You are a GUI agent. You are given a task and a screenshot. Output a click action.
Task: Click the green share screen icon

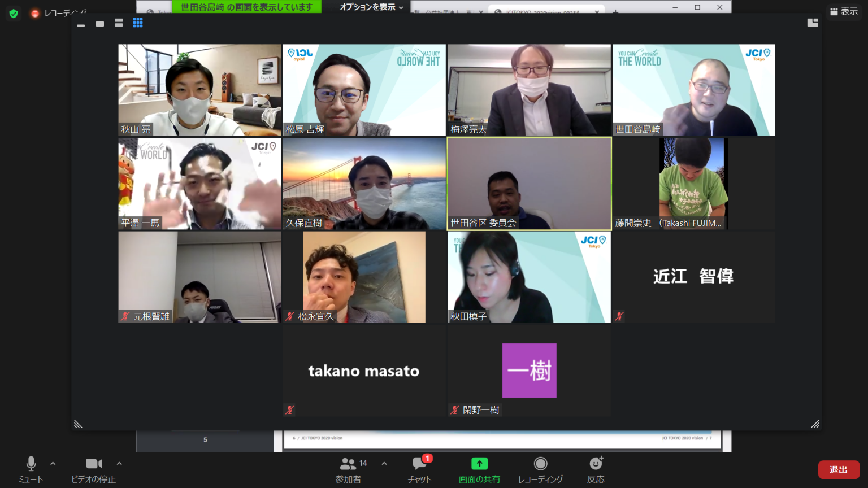pos(479,464)
